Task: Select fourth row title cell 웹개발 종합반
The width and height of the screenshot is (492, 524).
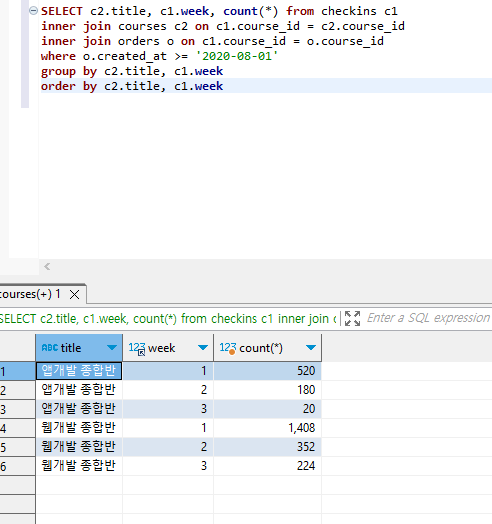Action: [x=79, y=428]
